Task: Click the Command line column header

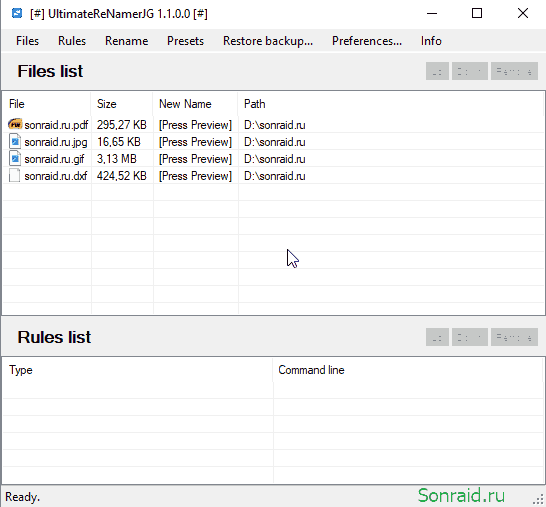Action: pyautogui.click(x=407, y=370)
